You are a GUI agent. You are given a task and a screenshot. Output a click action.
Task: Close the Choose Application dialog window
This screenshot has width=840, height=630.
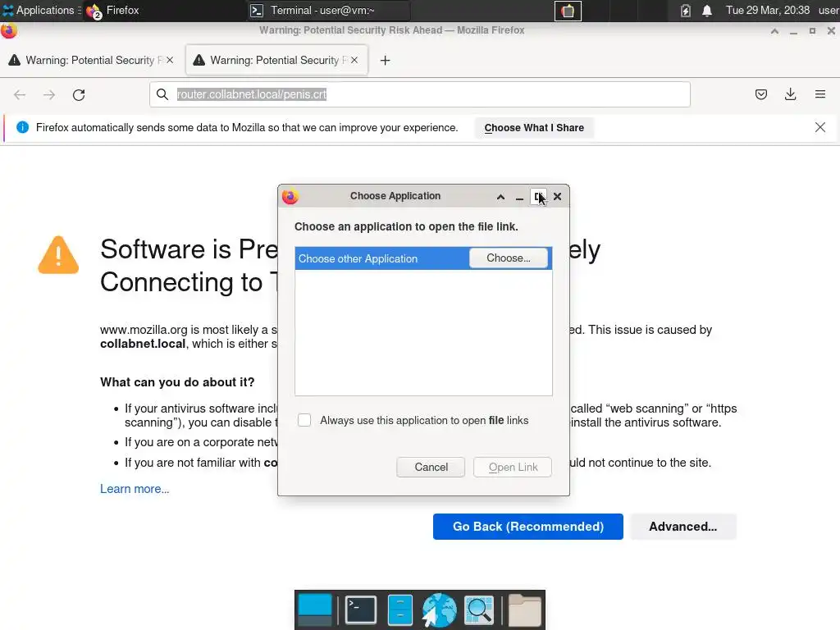click(x=557, y=197)
